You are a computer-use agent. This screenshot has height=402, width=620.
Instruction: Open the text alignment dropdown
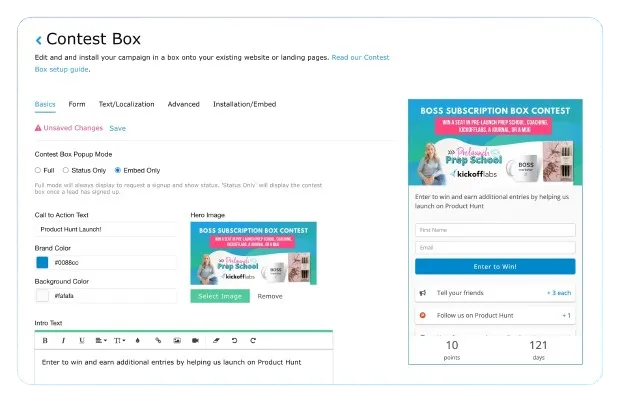(101, 340)
